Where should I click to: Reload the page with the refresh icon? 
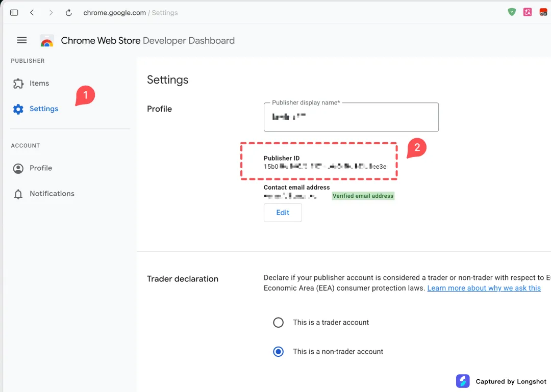tap(69, 13)
